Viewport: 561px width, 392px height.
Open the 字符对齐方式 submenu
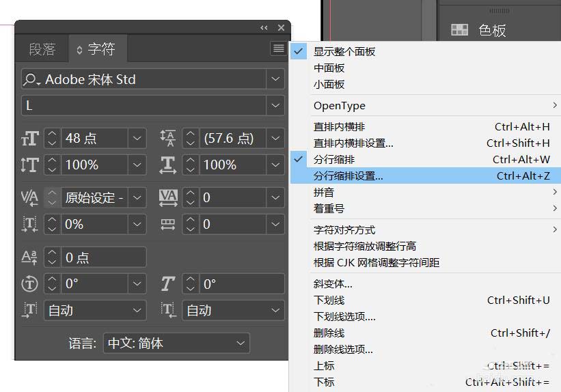426,229
